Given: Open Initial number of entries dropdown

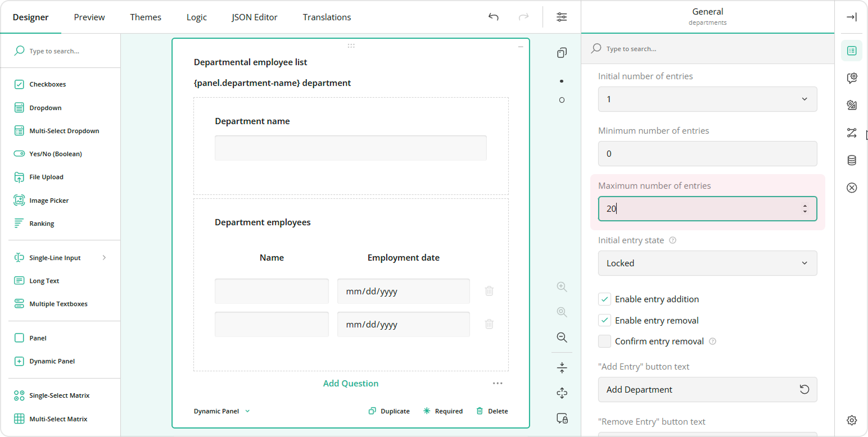Looking at the screenshot, I should [x=707, y=99].
